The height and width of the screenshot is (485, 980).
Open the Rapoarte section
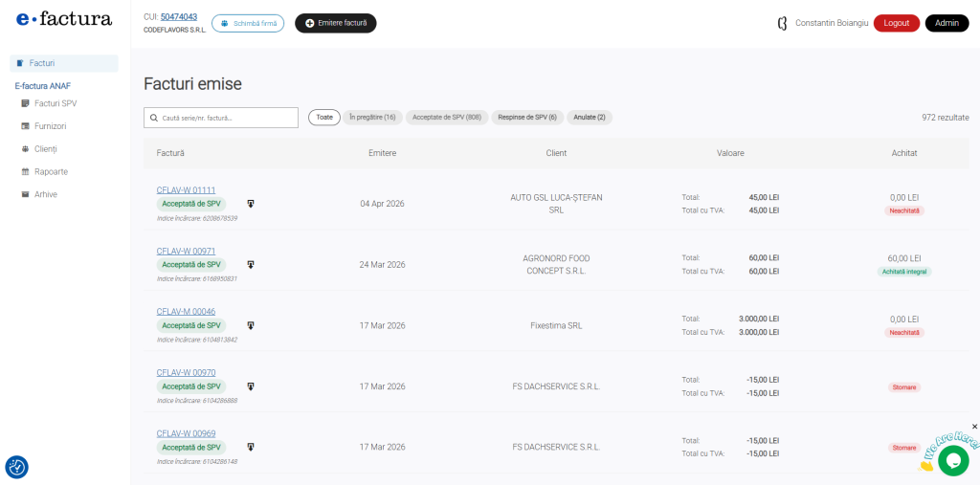[51, 172]
